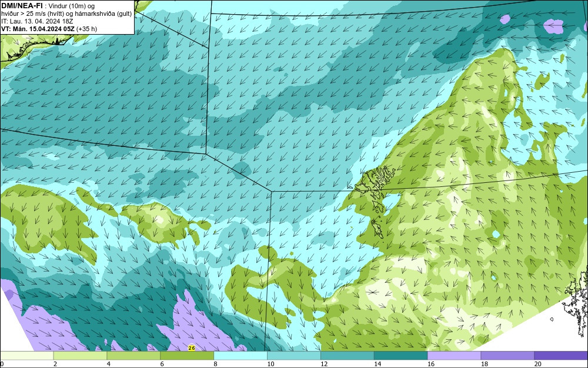The image size is (588, 368).
Task: Click the legend scale label 6
Action: 162,364
